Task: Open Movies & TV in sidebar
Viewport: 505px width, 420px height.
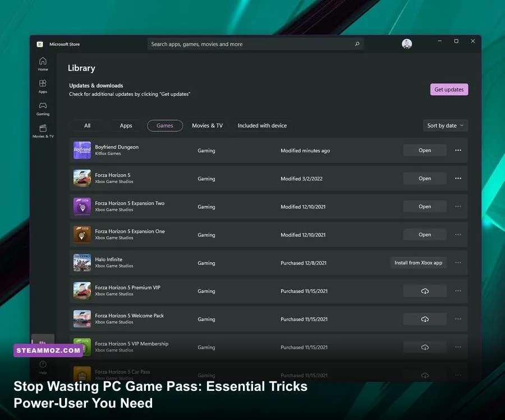Action: 43,131
